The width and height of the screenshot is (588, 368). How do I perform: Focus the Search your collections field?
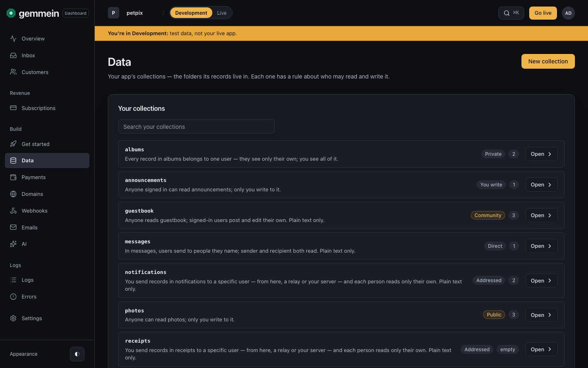point(196,126)
